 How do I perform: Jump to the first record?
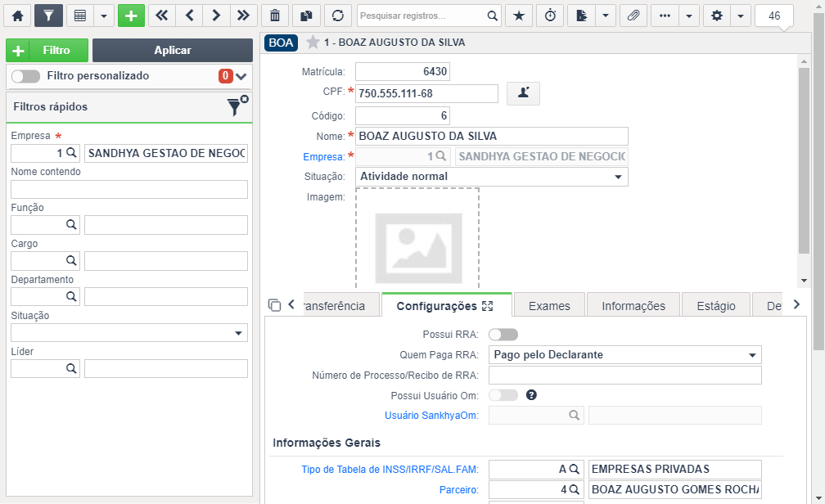tap(162, 16)
